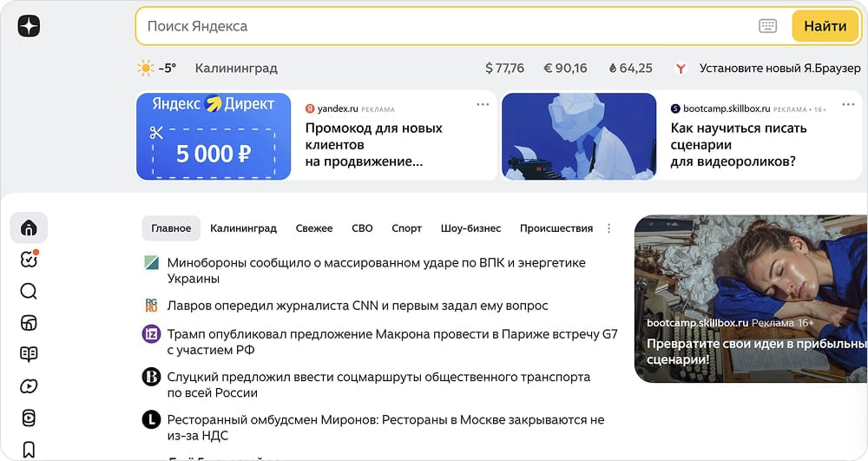Screen dimensions: 868x461
Task: Click the sun weather icon
Action: pos(145,68)
